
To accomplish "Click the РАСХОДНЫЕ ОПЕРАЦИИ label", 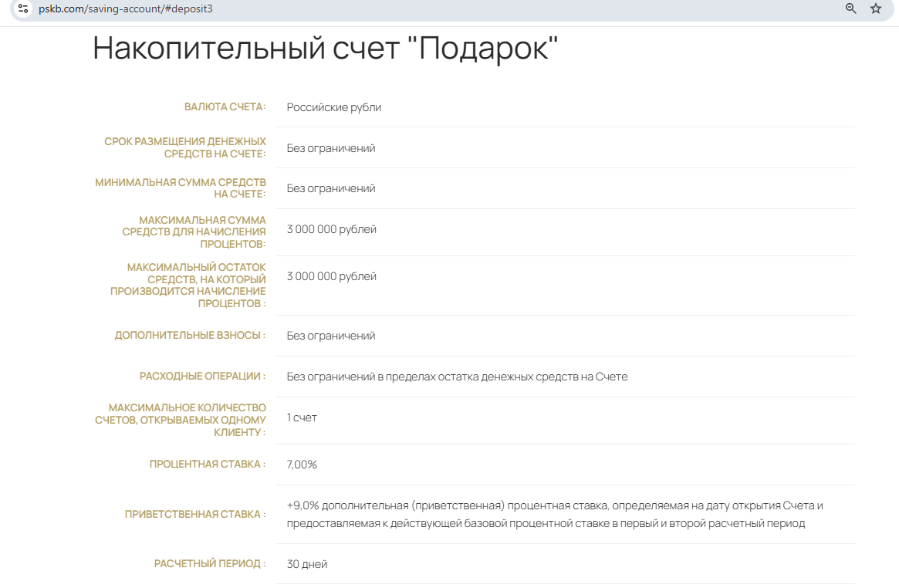I will pos(202,376).
